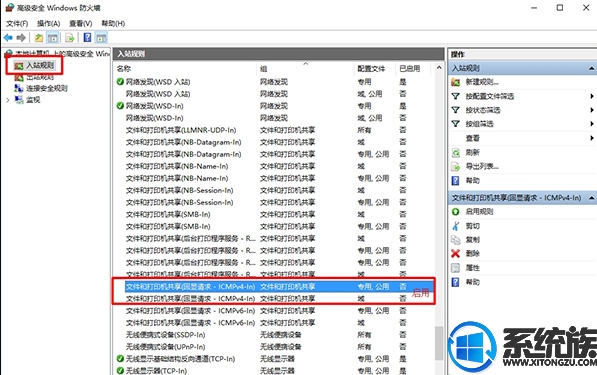Toggle the show/hide action pane toolbar icon
The height and width of the screenshot is (375, 597).
pyautogui.click(x=101, y=38)
